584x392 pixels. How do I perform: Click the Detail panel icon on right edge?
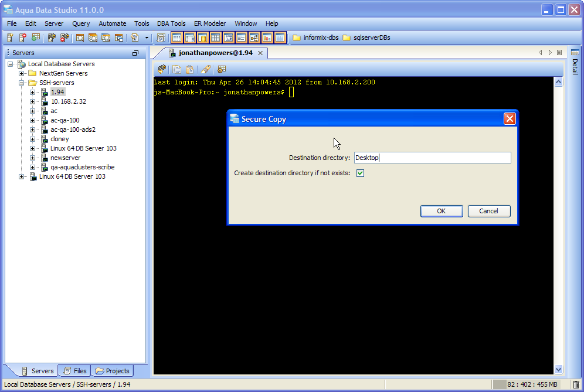click(575, 52)
